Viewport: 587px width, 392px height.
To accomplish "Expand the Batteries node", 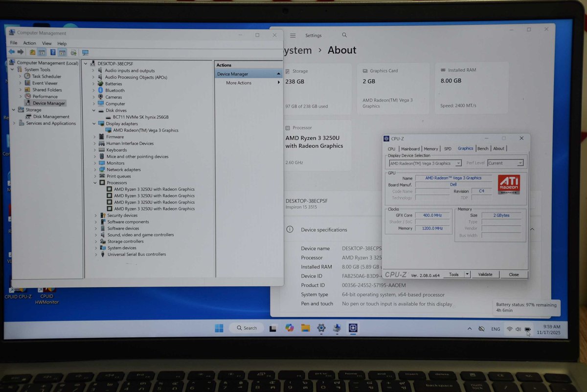I will 93,84.
